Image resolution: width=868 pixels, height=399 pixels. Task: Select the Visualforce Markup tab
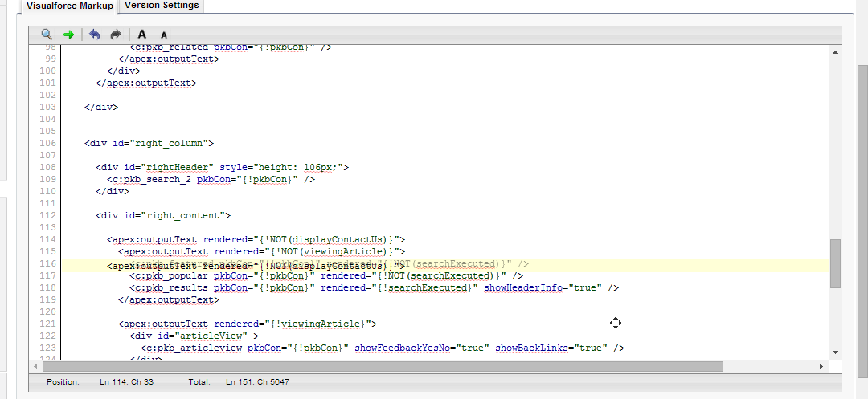point(70,6)
